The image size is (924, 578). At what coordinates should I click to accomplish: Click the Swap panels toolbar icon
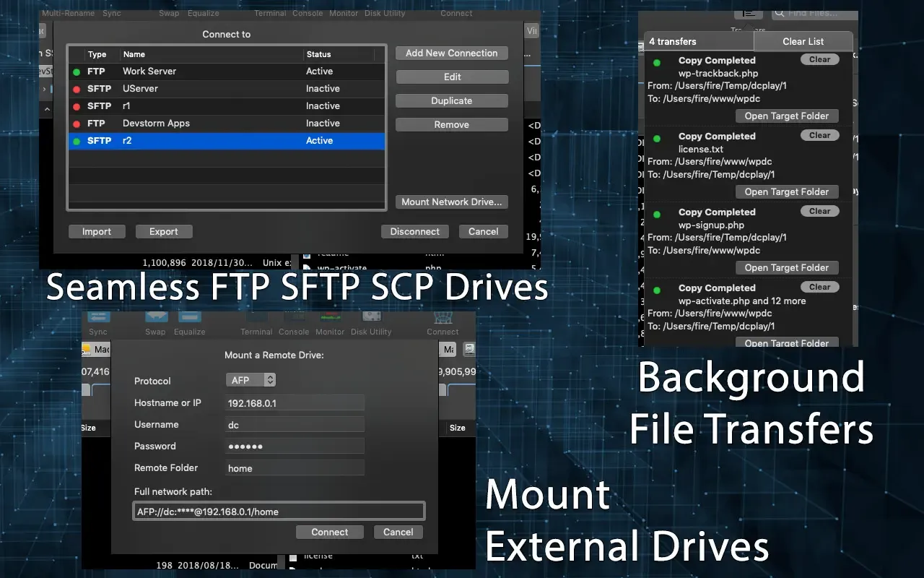click(x=155, y=318)
